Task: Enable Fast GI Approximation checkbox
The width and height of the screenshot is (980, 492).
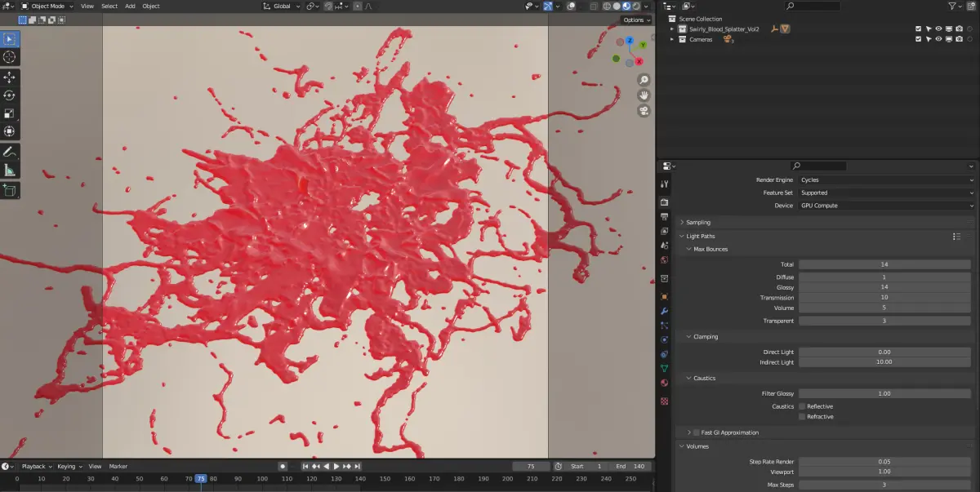Action: [696, 432]
